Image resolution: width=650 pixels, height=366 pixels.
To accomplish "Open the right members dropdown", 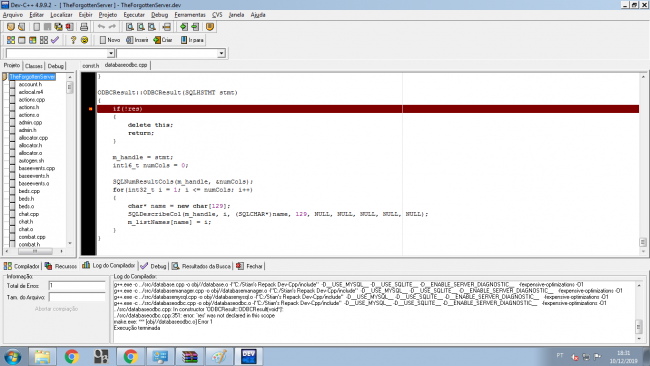I will (221, 53).
